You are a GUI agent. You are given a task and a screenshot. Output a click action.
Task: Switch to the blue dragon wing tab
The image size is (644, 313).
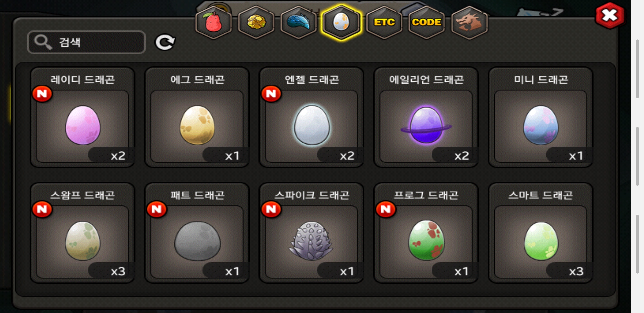pyautogui.click(x=299, y=23)
